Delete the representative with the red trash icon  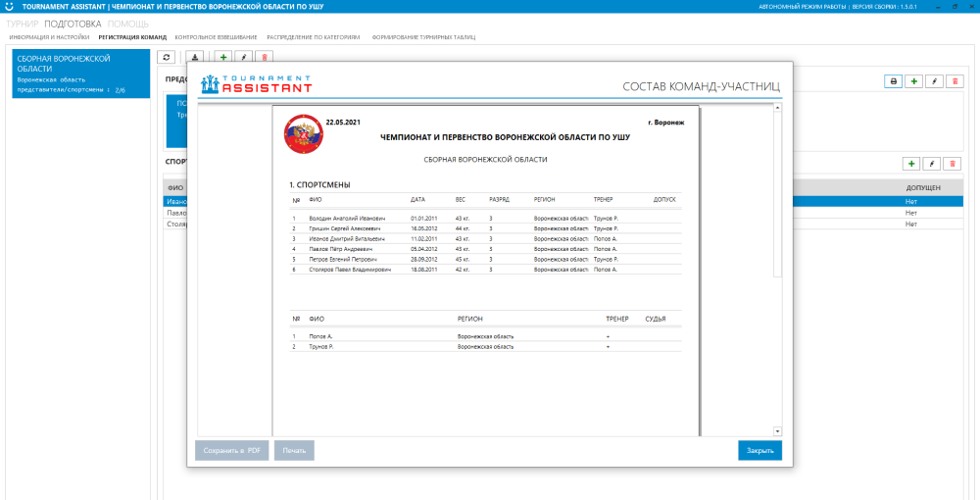(x=955, y=81)
